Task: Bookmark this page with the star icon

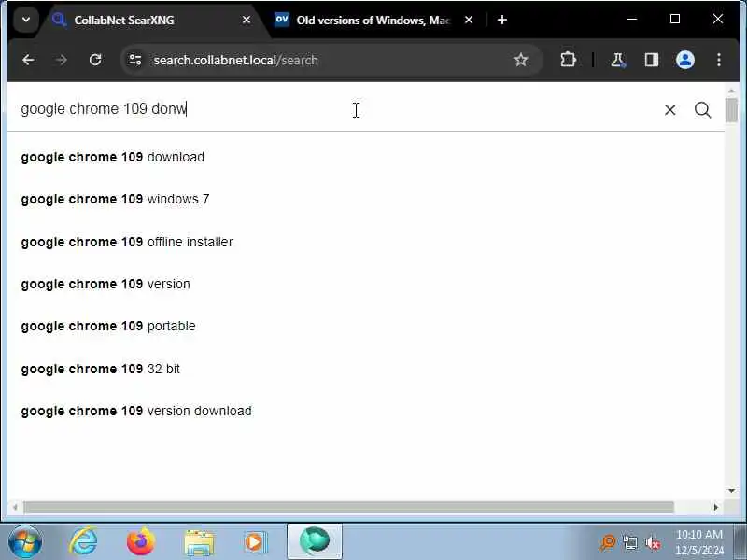Action: coord(521,60)
